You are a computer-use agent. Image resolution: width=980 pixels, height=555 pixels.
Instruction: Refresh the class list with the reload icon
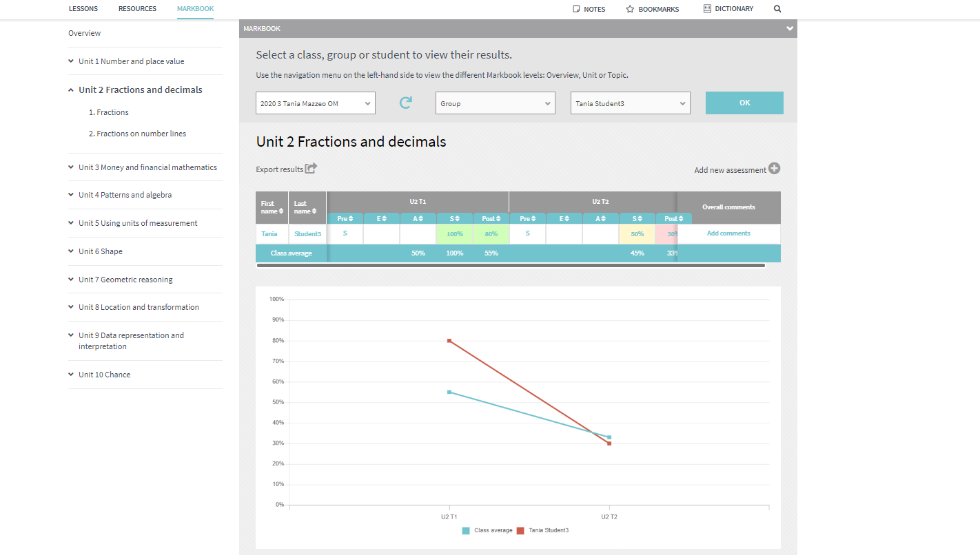(x=405, y=101)
